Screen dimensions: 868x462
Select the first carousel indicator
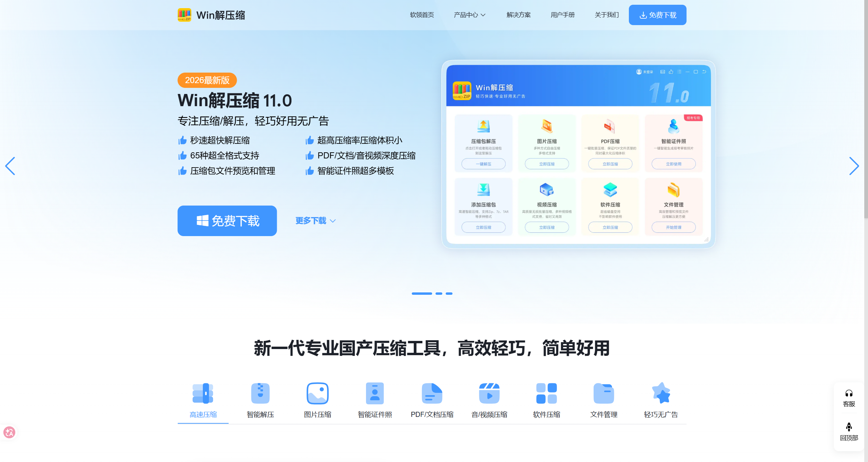point(422,293)
